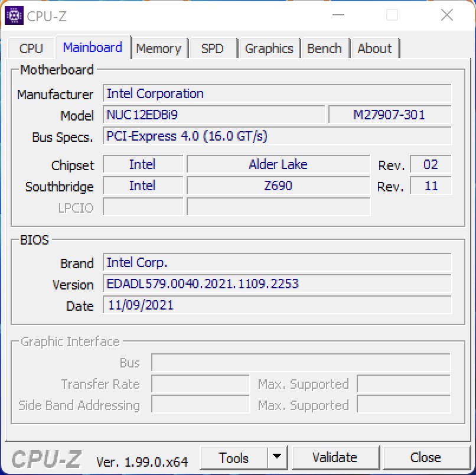Switch to the CPU tab
Image resolution: width=476 pixels, height=475 pixels.
[31, 48]
